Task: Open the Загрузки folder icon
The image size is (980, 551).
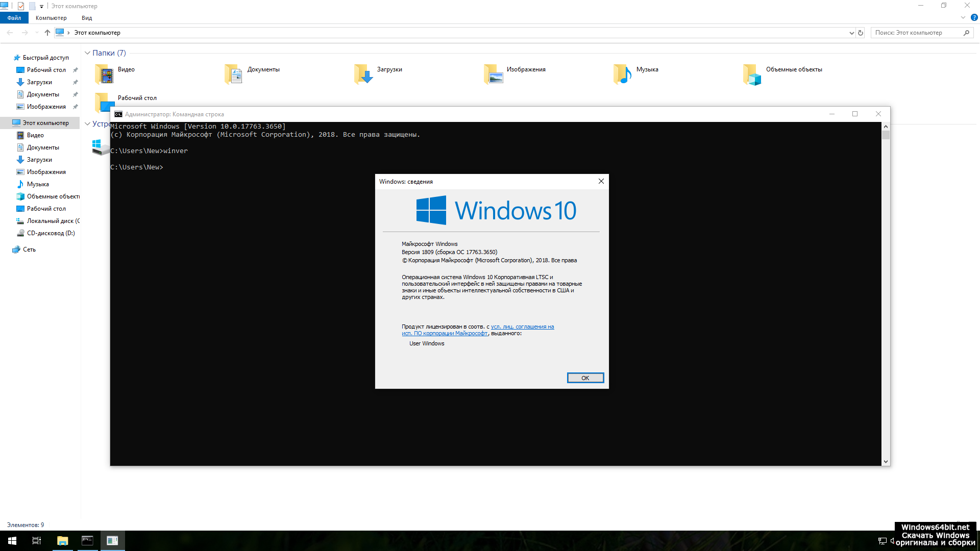Action: click(x=363, y=74)
